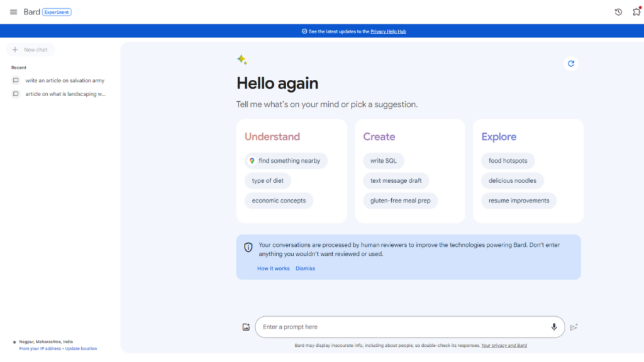Focus the 'Enter a prompt here' field
Image resolution: width=644 pixels, height=362 pixels.
(x=410, y=327)
